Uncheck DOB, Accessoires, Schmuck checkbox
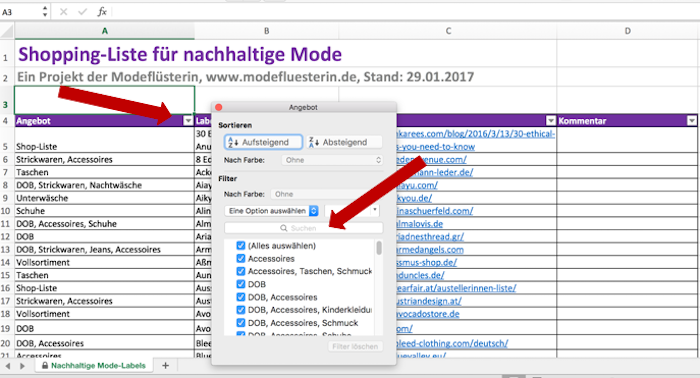This screenshot has width=700, height=378. pyautogui.click(x=241, y=323)
